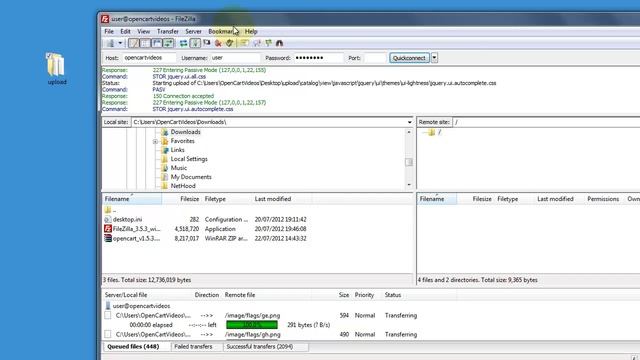
Task: Select the NetHood folder in the tree
Action: click(x=183, y=186)
